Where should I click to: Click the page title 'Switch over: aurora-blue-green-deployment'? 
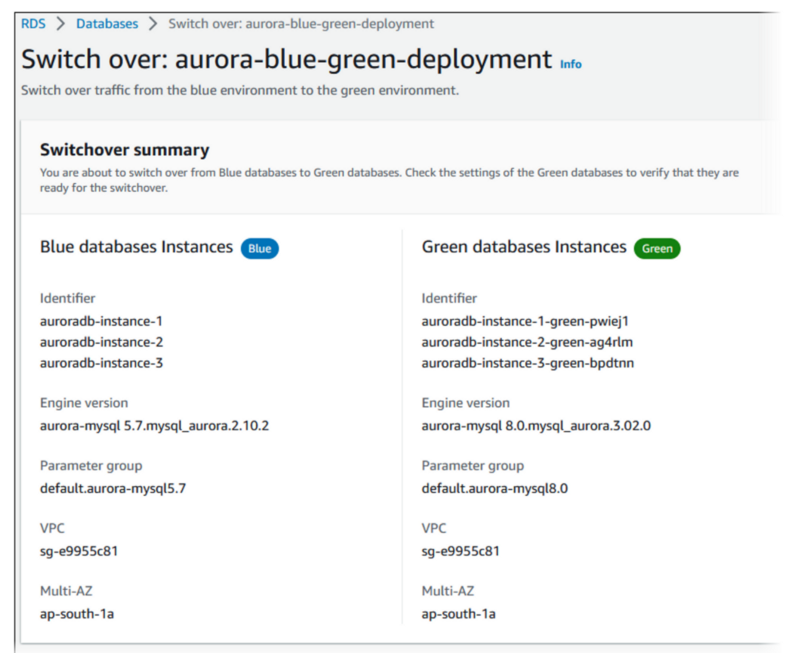point(287,59)
